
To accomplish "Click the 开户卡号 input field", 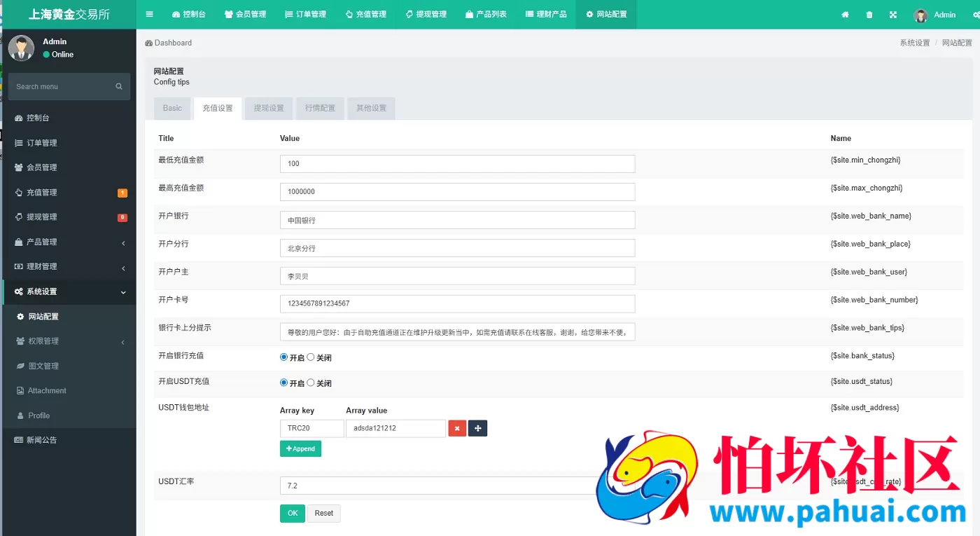I will pos(457,303).
